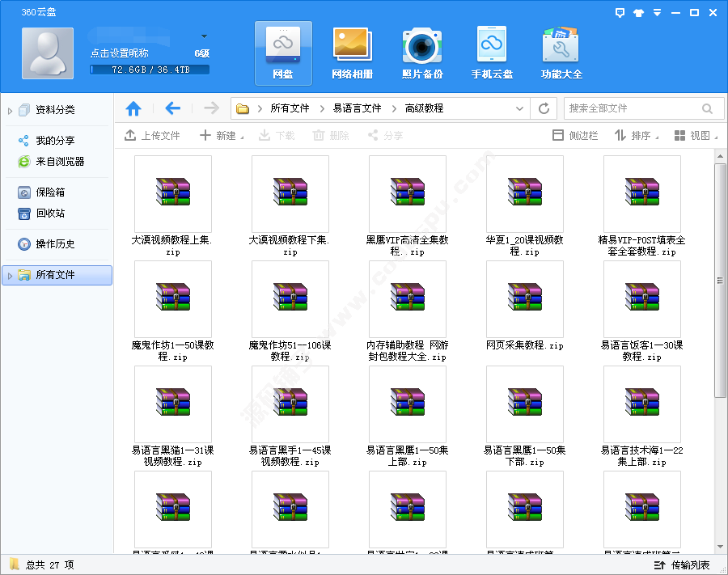Click the scroll up arrow of file list
The width and height of the screenshot is (728, 575).
tap(720, 156)
